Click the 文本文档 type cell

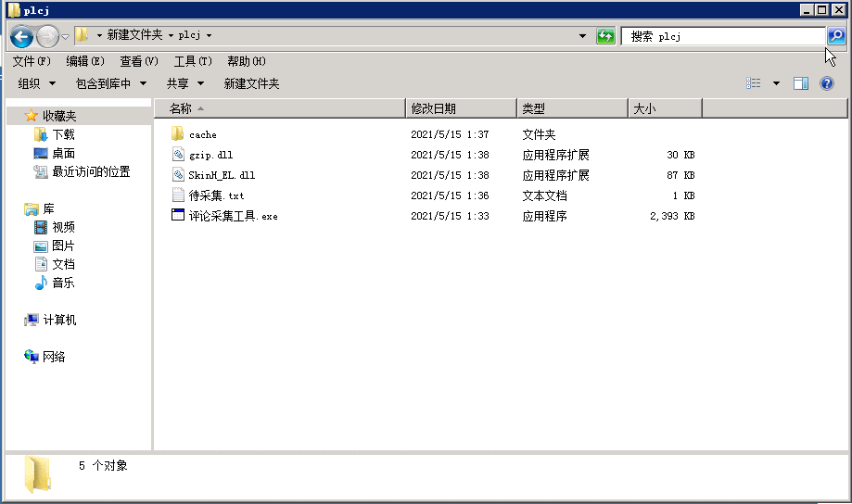(x=544, y=195)
